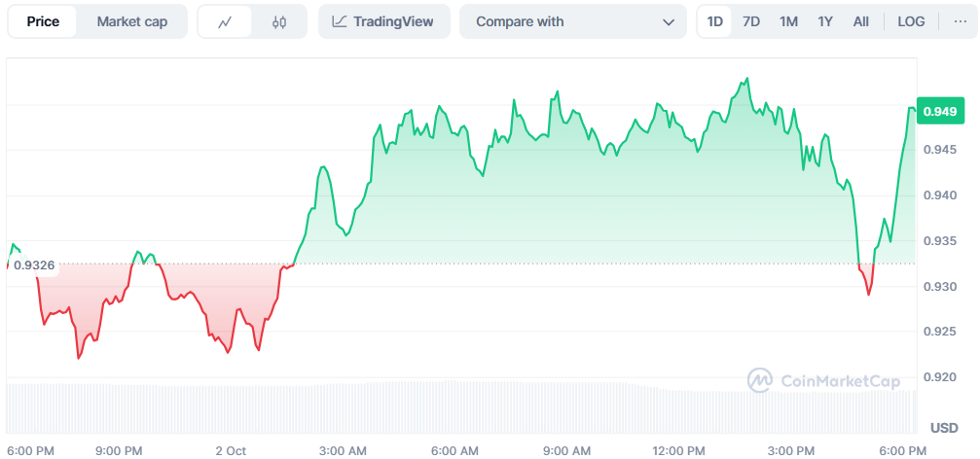The height and width of the screenshot is (459, 980).
Task: Switch to candlestick chart icon
Action: click(x=279, y=21)
